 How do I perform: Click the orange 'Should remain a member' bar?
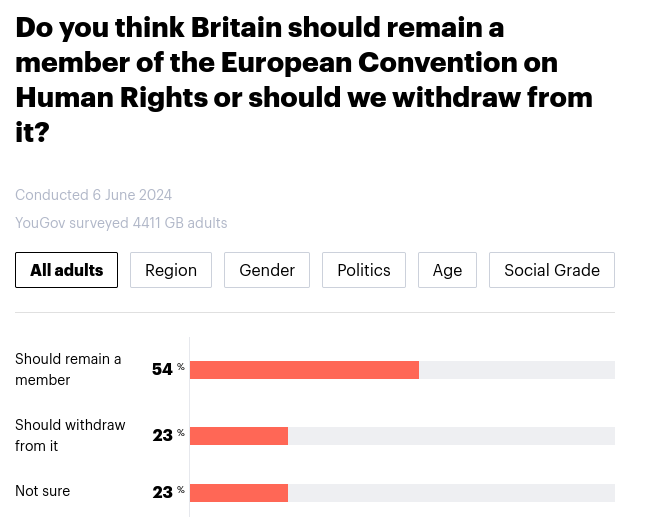coord(304,370)
